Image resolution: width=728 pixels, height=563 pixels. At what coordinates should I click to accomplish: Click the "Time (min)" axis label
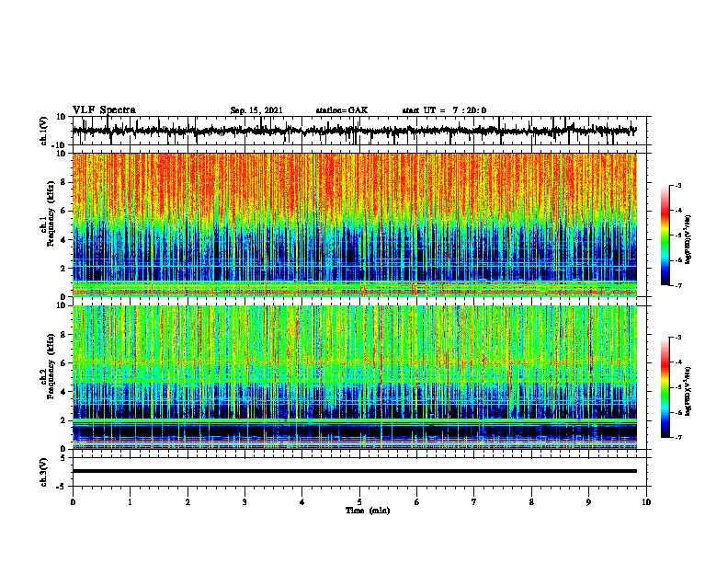pos(368,511)
